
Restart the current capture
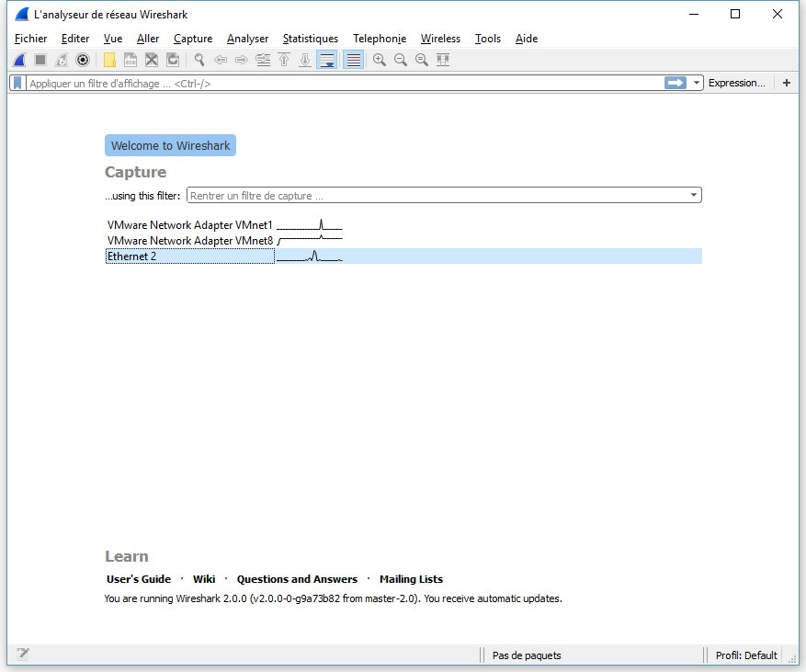coord(62,60)
